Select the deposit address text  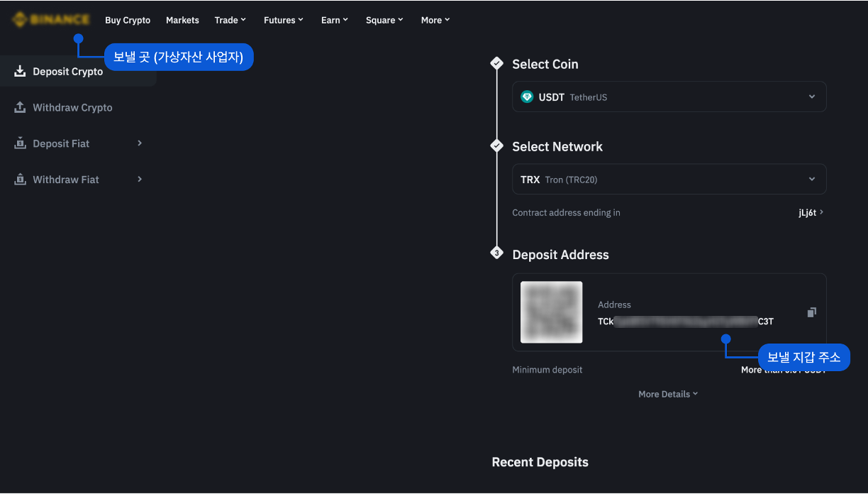tap(686, 322)
